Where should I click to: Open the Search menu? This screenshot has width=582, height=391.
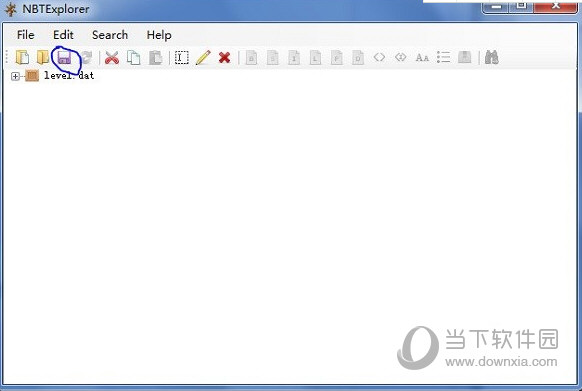(110, 35)
